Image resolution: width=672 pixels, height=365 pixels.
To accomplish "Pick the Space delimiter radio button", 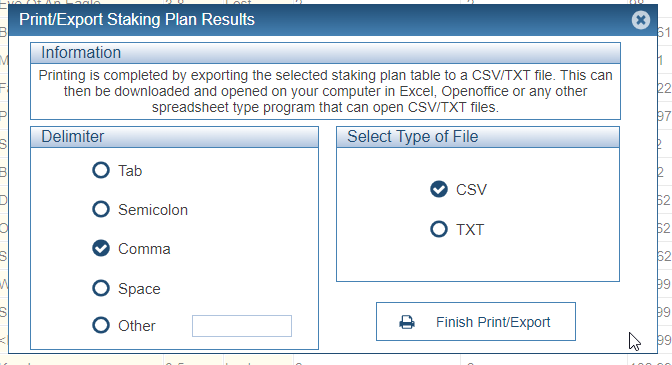I will pyautogui.click(x=101, y=288).
